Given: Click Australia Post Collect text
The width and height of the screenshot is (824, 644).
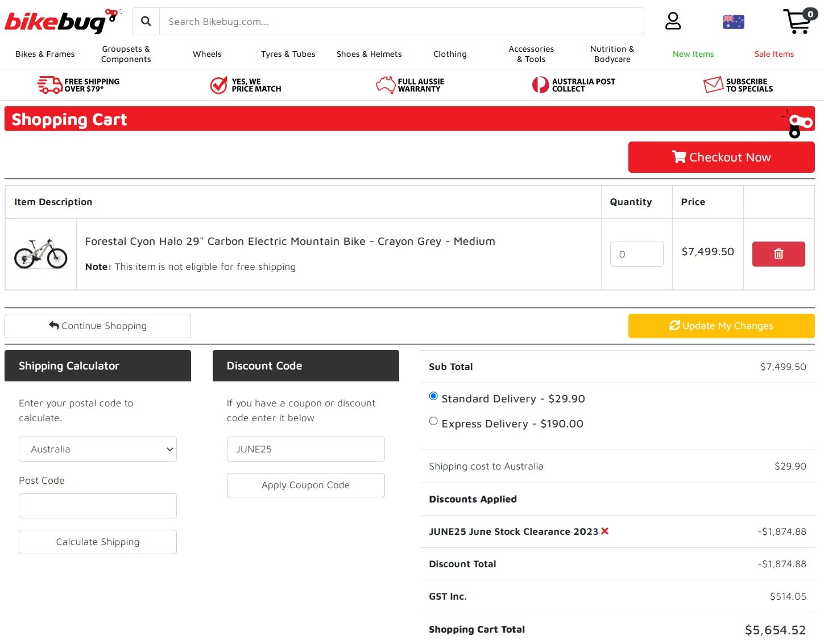Looking at the screenshot, I should click(x=583, y=85).
